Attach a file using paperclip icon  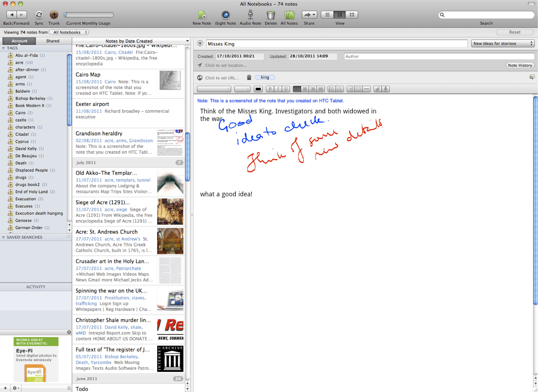tap(377, 89)
